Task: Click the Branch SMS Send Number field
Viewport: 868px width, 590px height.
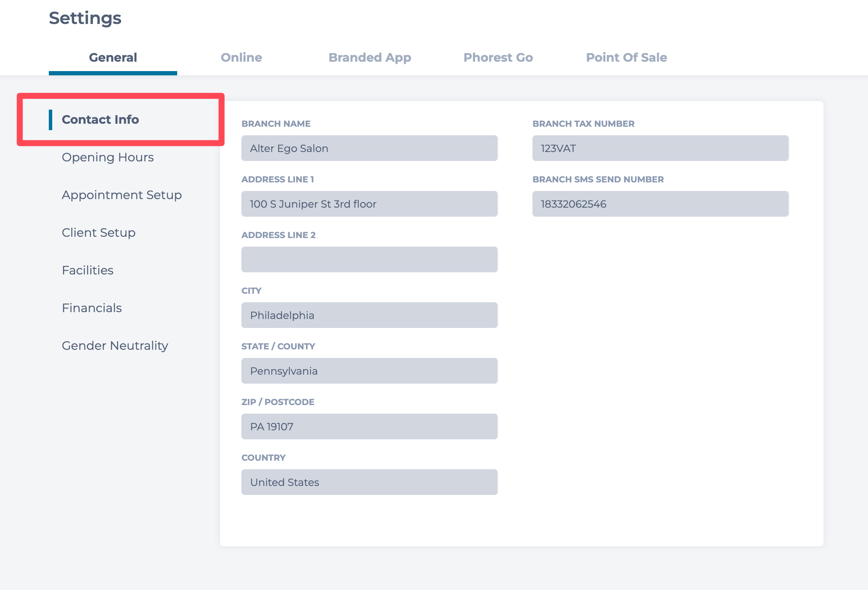Action: [660, 204]
